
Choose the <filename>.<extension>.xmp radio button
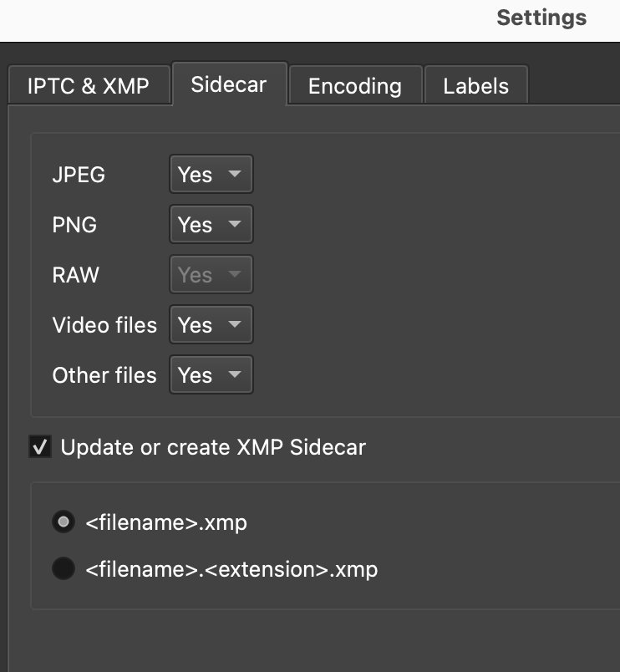63,569
